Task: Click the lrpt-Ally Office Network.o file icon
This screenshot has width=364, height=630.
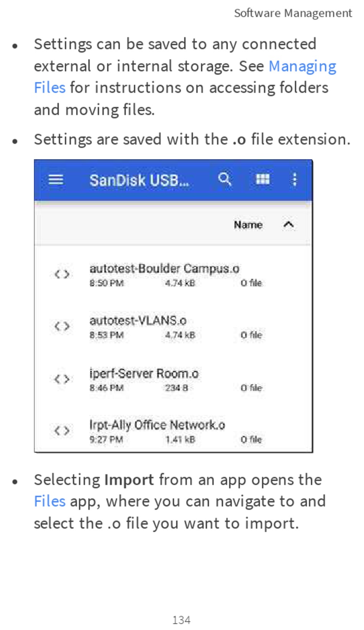Action: (x=62, y=430)
